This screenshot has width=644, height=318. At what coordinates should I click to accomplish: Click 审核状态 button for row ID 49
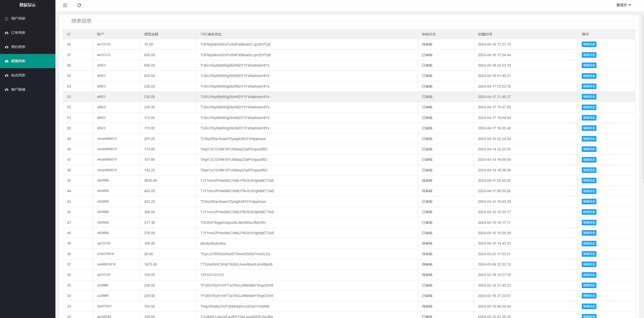pos(589,139)
